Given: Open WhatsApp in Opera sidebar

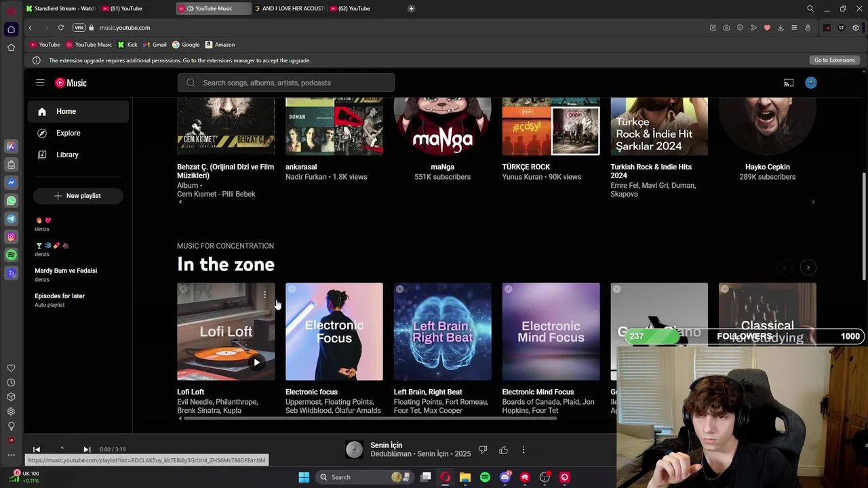Looking at the screenshot, I should [11, 201].
